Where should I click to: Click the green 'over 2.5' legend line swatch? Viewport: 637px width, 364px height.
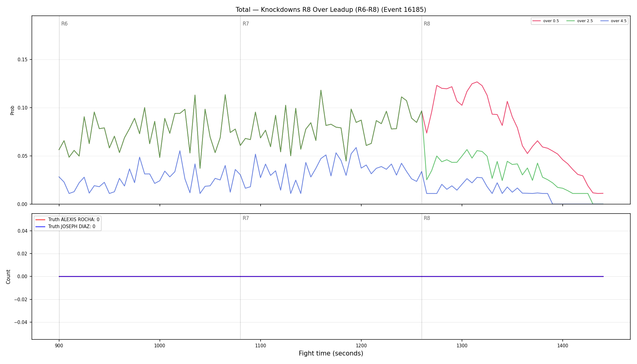coord(570,21)
